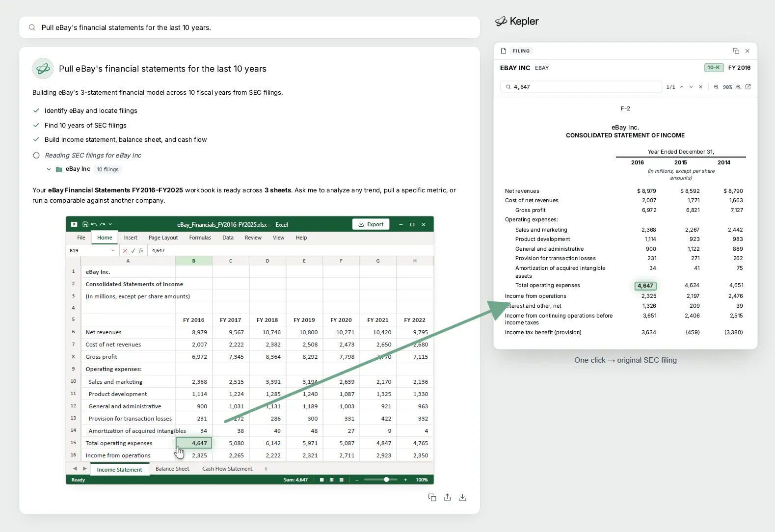Open the filing in a new window icon
The height and width of the screenshot is (532, 775).
(x=748, y=87)
